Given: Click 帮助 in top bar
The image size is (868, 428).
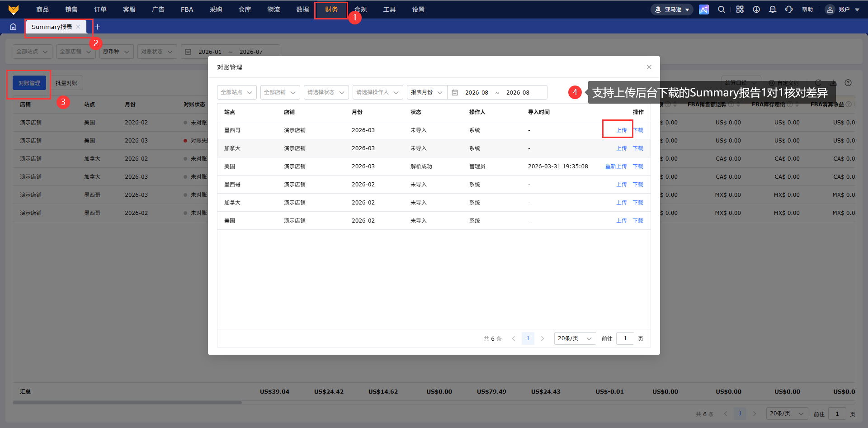Looking at the screenshot, I should [x=807, y=10].
